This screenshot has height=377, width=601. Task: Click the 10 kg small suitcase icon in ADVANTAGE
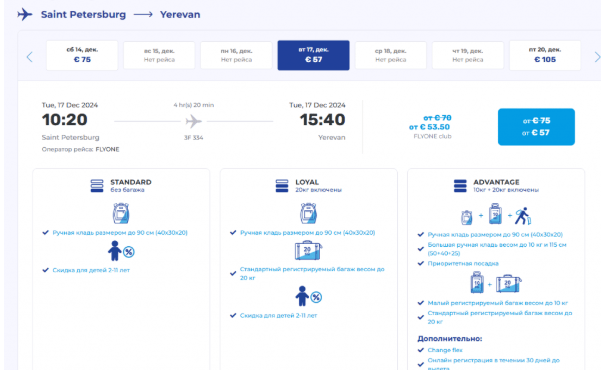[x=477, y=282]
